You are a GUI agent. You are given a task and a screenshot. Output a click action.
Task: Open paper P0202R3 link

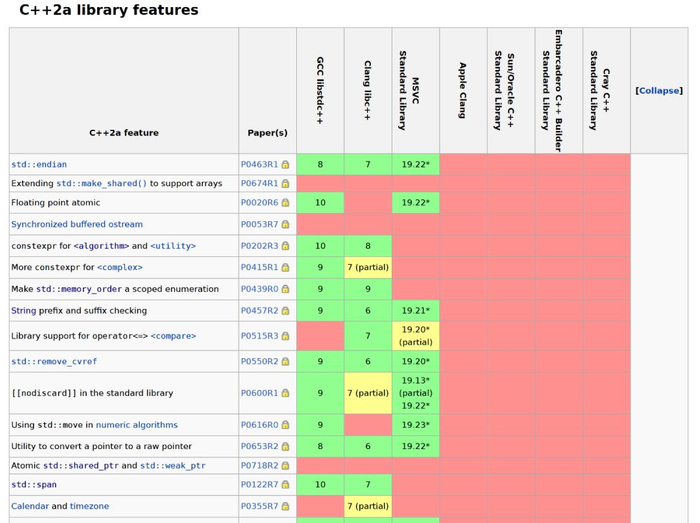tap(259, 246)
